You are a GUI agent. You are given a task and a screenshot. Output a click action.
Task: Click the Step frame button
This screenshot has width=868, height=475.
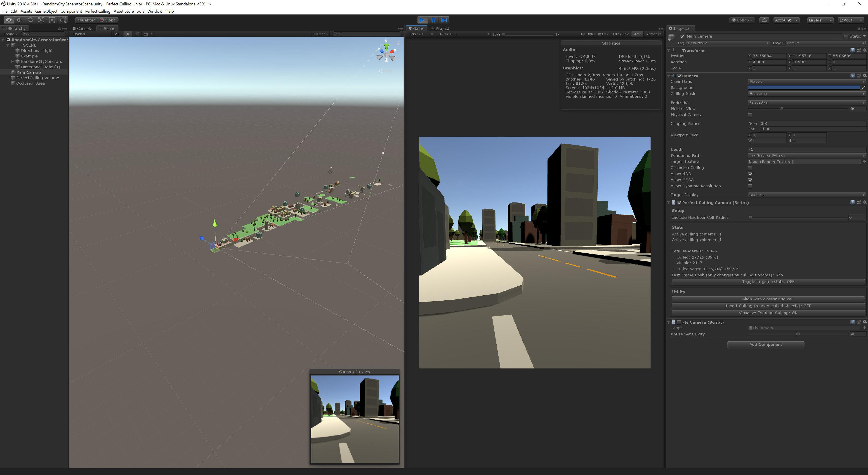pyautogui.click(x=444, y=20)
